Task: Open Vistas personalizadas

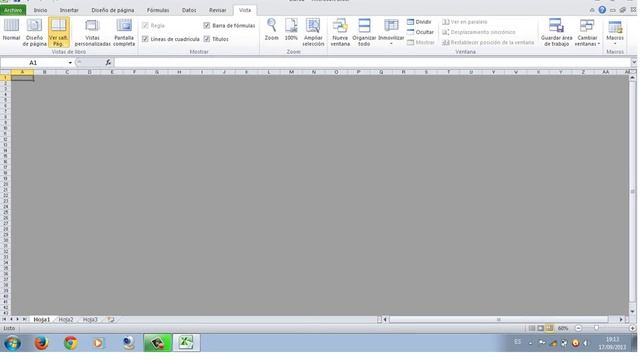Action: click(92, 32)
